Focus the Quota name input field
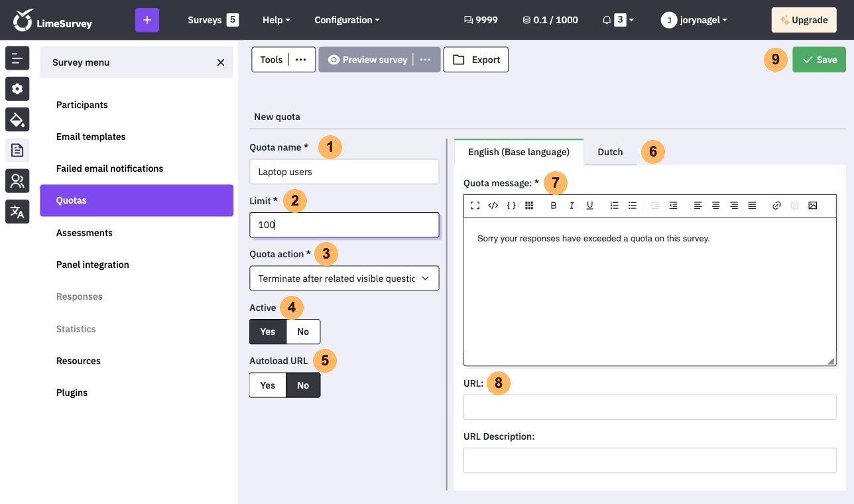The height and width of the screenshot is (504, 854). pos(344,172)
